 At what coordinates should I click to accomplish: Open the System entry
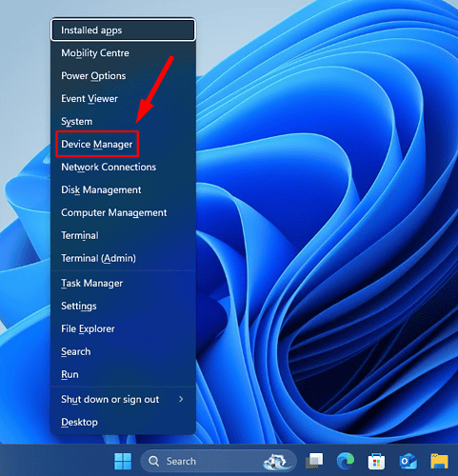(x=123, y=122)
